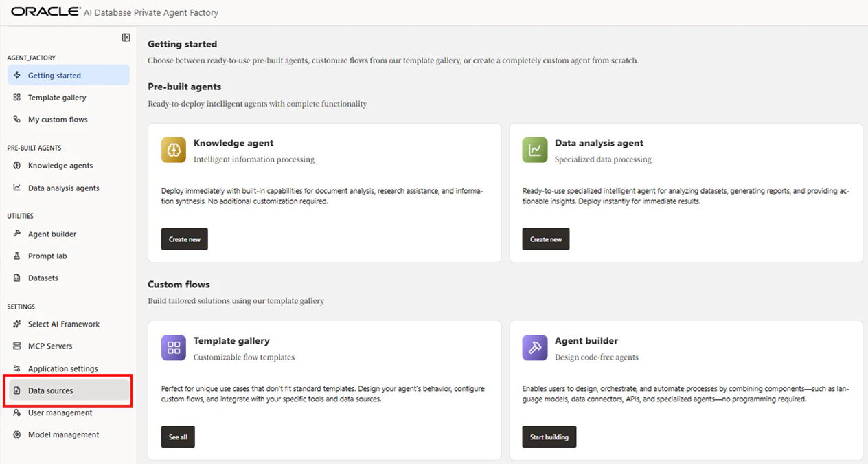The width and height of the screenshot is (868, 464).
Task: Click the SETTINGS sidebar section label
Action: pyautogui.click(x=21, y=307)
